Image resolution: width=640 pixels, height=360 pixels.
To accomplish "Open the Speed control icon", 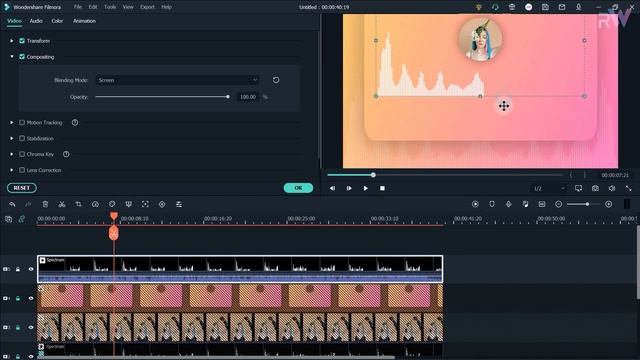I will 95,204.
